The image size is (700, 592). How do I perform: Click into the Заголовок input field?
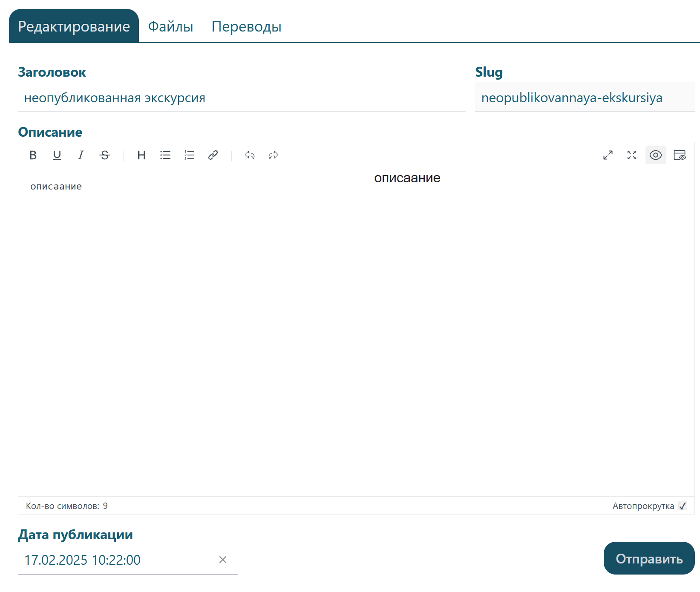click(x=241, y=98)
